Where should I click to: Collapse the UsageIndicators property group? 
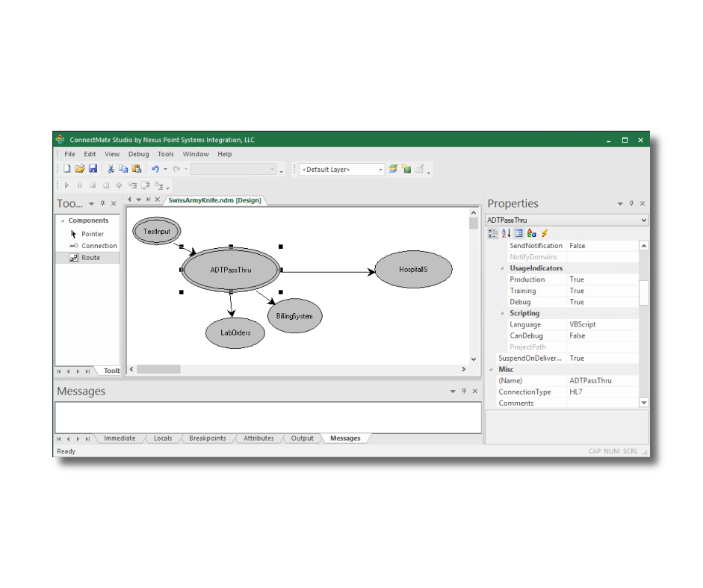tap(502, 268)
